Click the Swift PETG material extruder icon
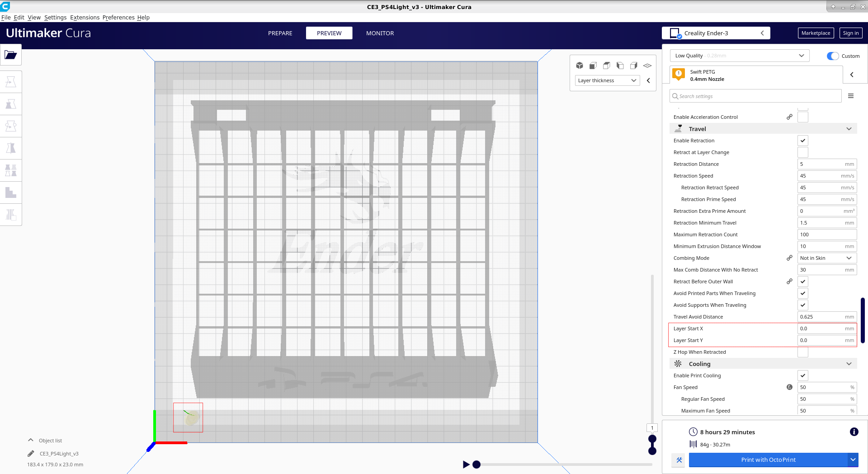Screen dimensions: 868x474 [x=679, y=74]
